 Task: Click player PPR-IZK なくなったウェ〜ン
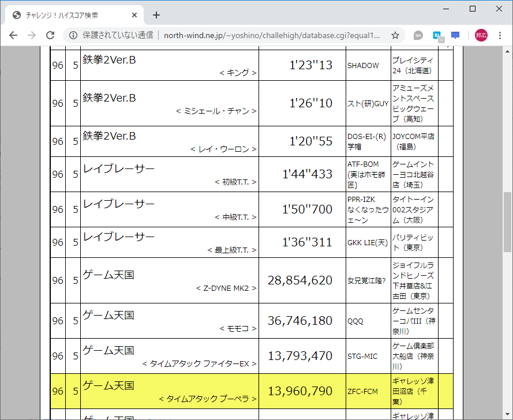tap(368, 209)
